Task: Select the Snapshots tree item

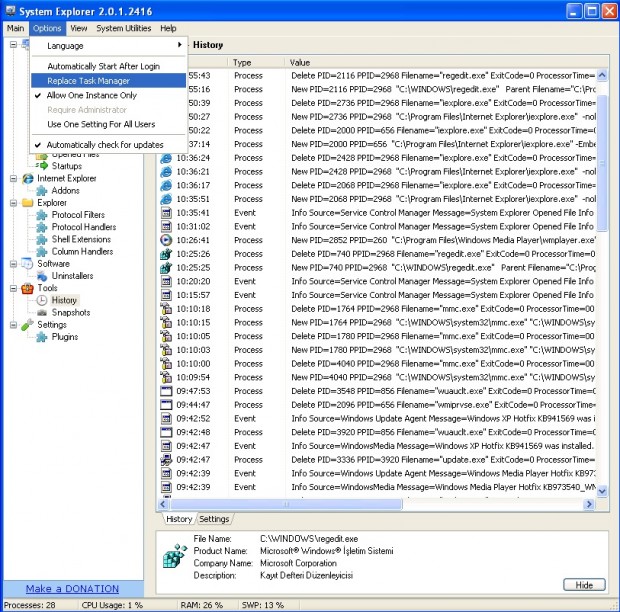Action: pyautogui.click(x=71, y=313)
